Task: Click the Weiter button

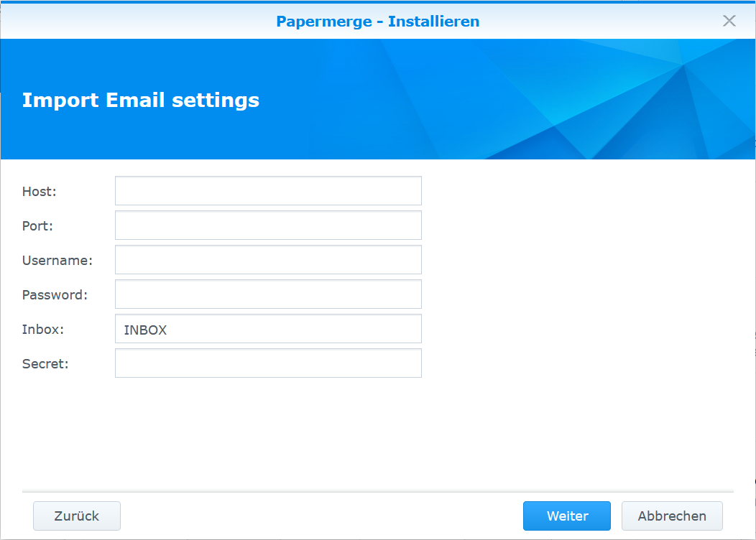Action: tap(566, 516)
